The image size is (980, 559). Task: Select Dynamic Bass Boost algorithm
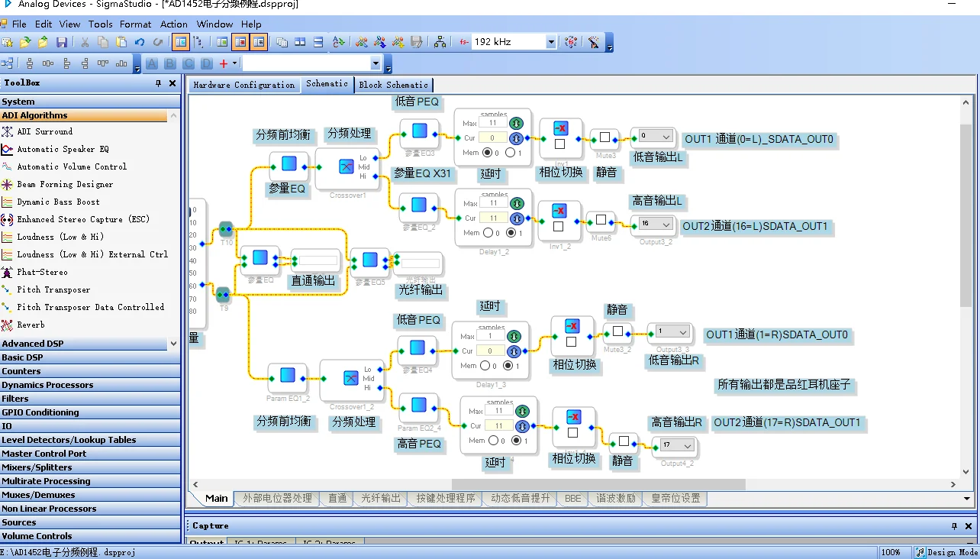point(58,202)
